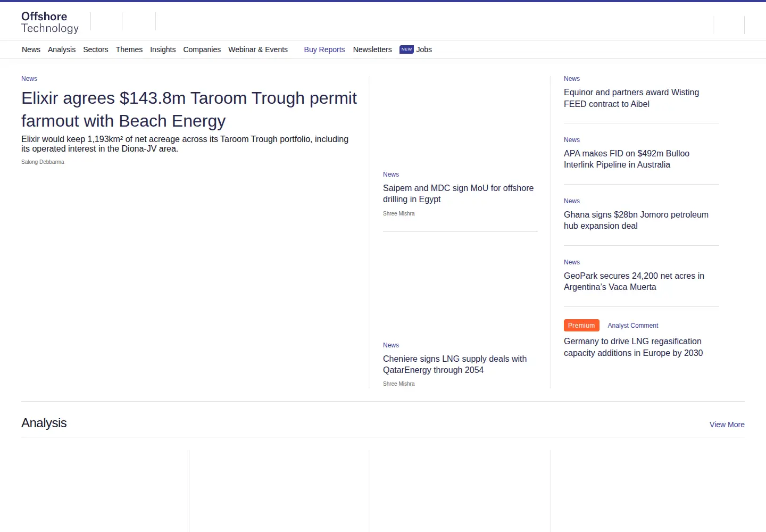
Task: Open Cheniere LNG supply deals article
Action: (x=455, y=364)
